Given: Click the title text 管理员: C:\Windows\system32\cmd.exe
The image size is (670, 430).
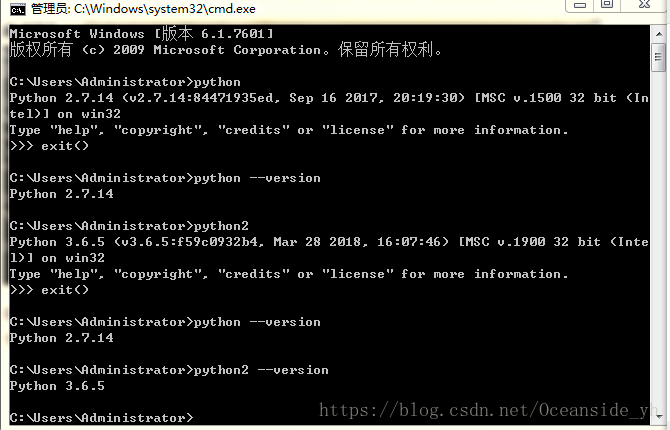Looking at the screenshot, I should point(143,9).
